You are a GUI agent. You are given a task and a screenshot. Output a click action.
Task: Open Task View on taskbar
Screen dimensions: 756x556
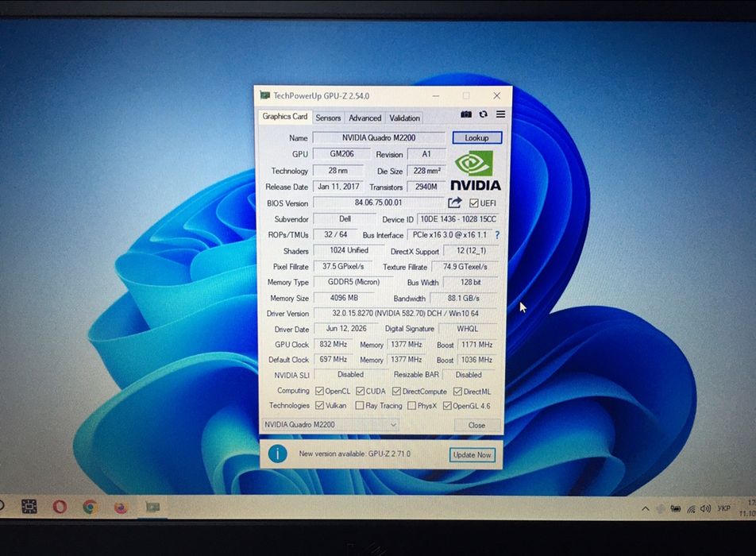29,506
